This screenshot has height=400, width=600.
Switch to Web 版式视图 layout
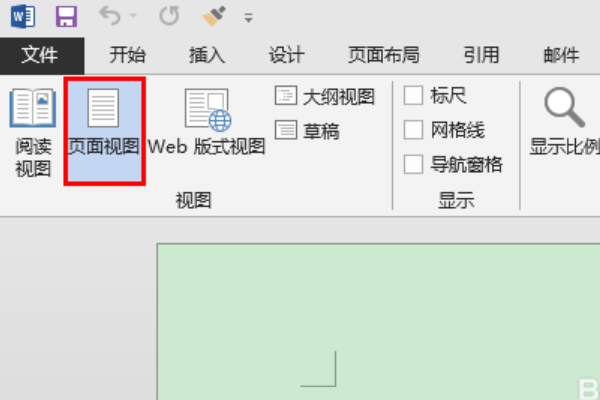(207, 122)
